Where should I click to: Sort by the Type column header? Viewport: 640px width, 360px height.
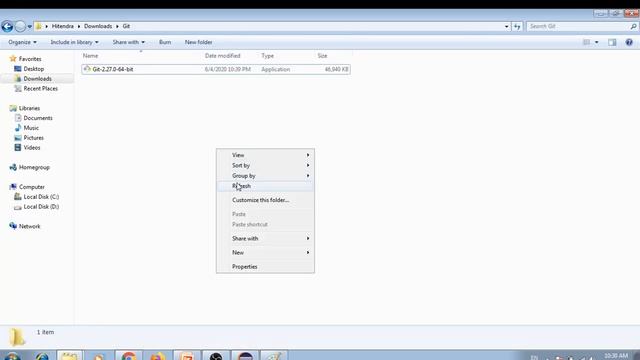(267, 56)
